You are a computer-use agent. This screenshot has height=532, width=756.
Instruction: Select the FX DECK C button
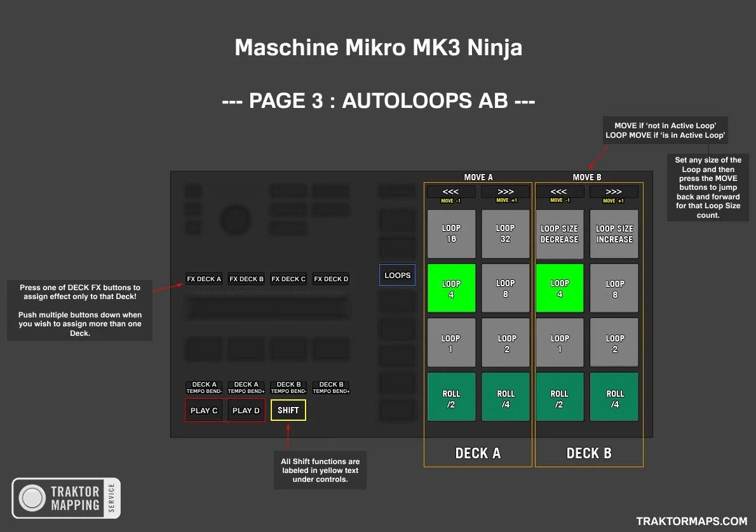pos(288,279)
